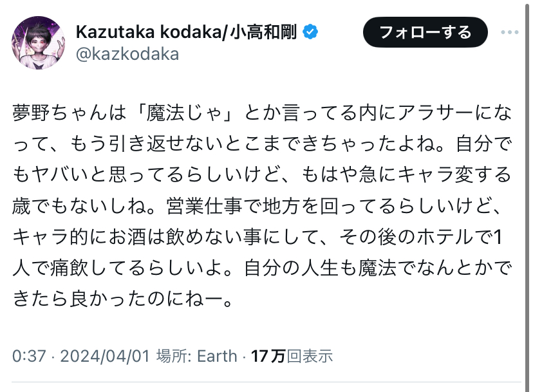Open the three-dot more options menu

coord(510,32)
